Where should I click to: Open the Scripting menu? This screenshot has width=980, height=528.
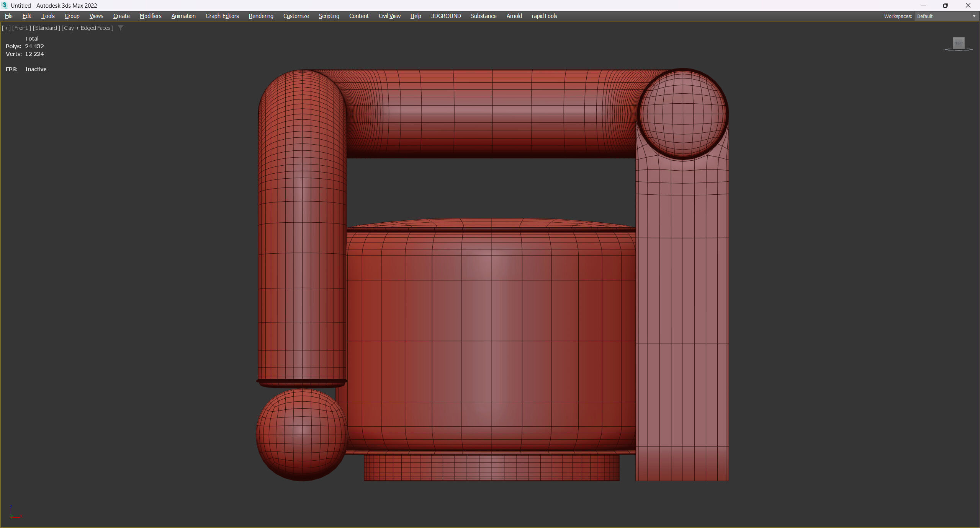[x=329, y=16]
